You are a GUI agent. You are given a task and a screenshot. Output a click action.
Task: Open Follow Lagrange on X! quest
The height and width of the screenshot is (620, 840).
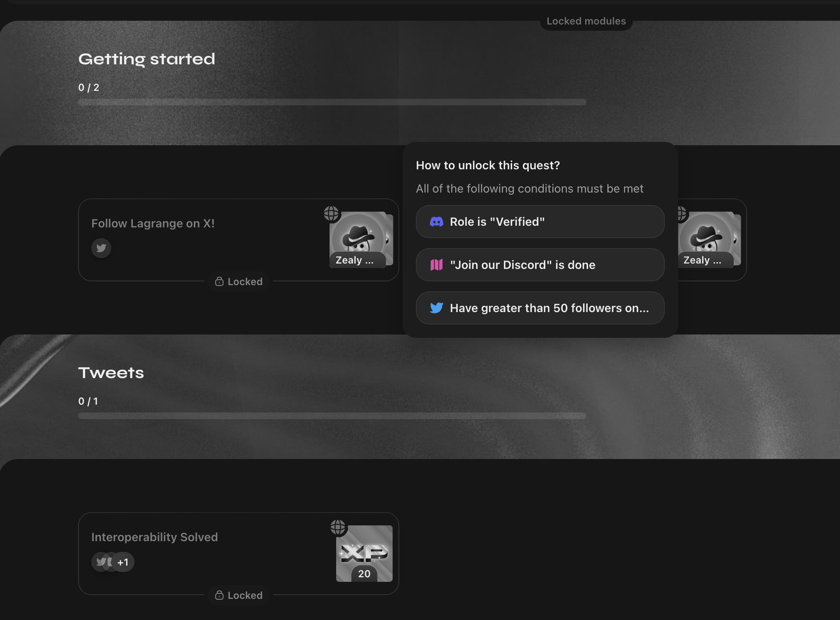(x=153, y=224)
